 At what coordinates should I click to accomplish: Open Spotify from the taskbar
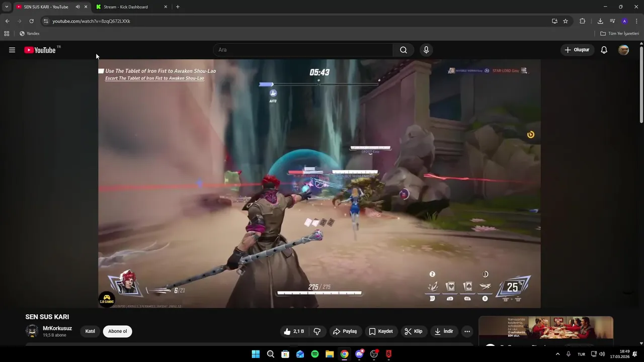click(315, 354)
